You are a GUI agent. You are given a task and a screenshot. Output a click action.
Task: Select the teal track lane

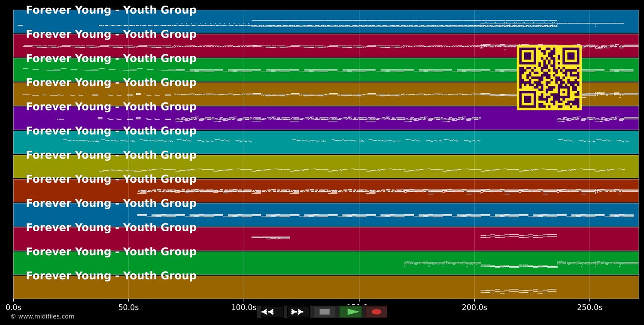click(326, 142)
